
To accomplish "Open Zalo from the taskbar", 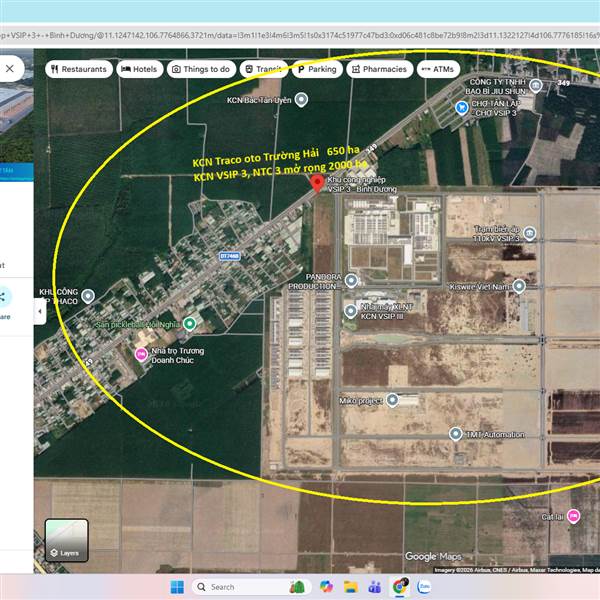I will point(424,587).
